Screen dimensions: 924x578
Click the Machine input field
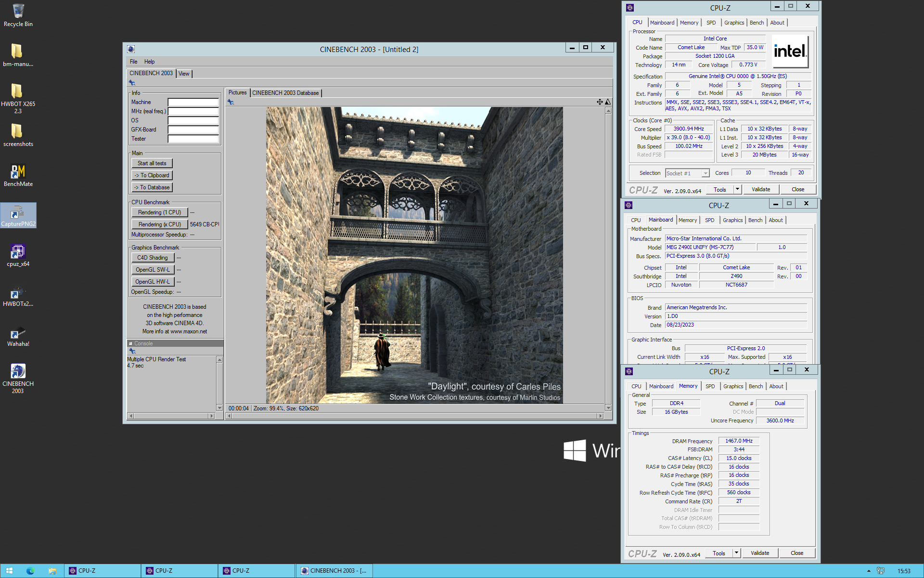tap(193, 102)
